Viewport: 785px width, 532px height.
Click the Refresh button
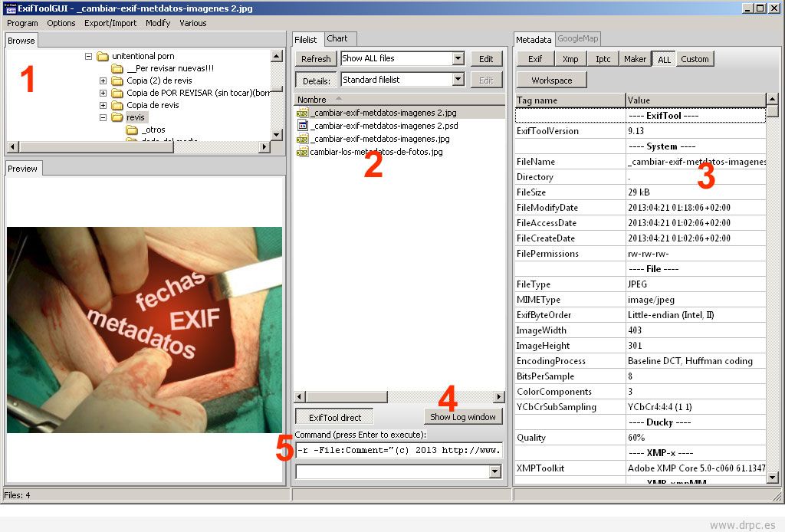tap(316, 59)
